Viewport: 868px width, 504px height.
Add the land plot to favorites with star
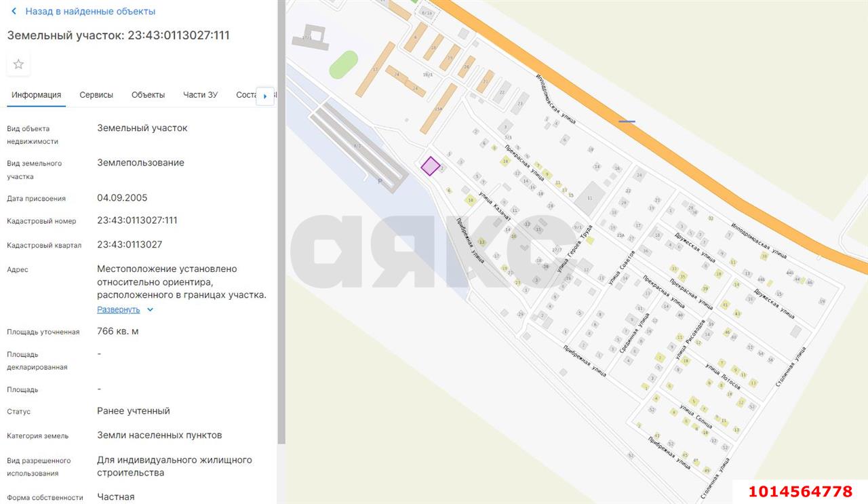(18, 64)
